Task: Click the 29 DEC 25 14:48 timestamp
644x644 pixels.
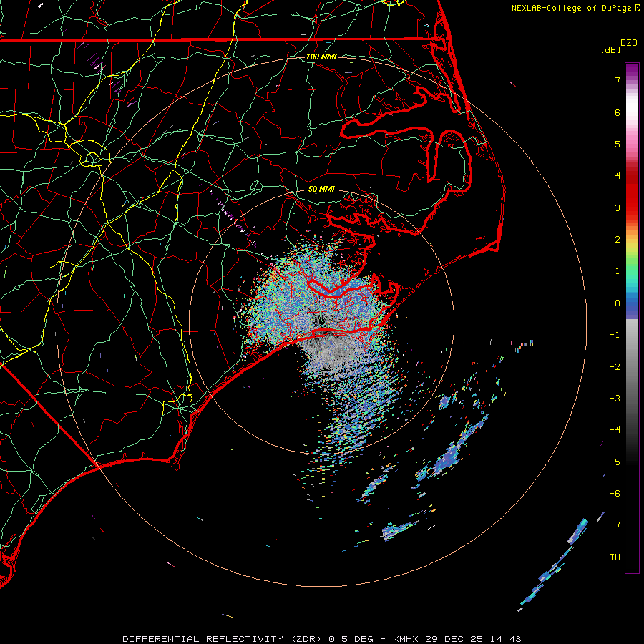Action: tap(473, 639)
